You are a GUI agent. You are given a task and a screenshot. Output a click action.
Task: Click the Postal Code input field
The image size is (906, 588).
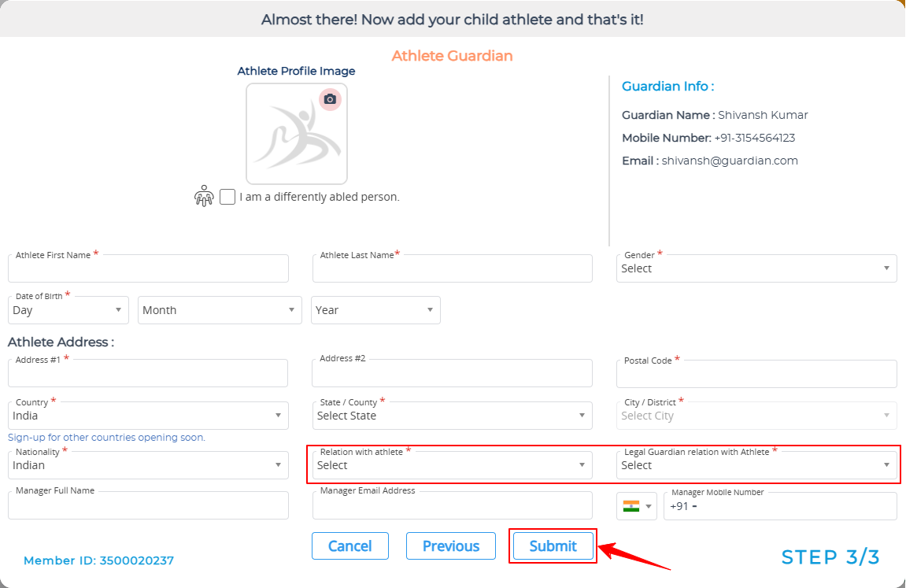(x=756, y=374)
